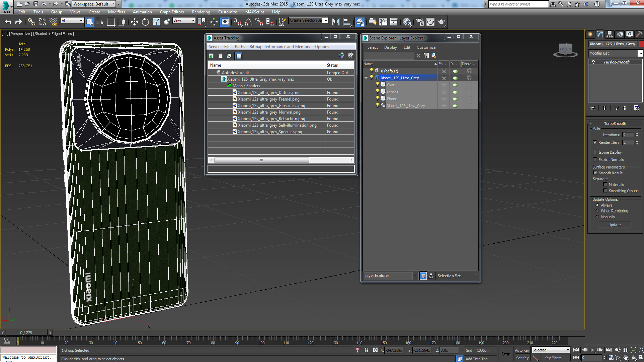644x362 pixels.
Task: Click Refresh icon in Asset Tracking
Action: [211, 56]
